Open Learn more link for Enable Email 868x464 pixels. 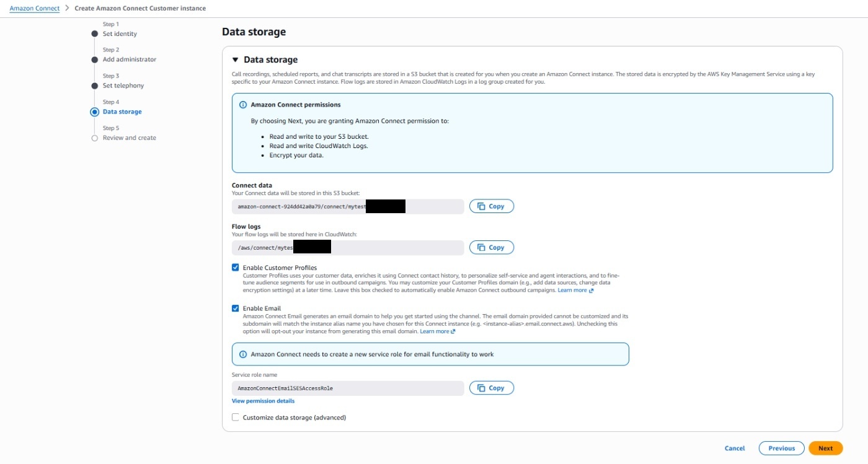pos(438,331)
